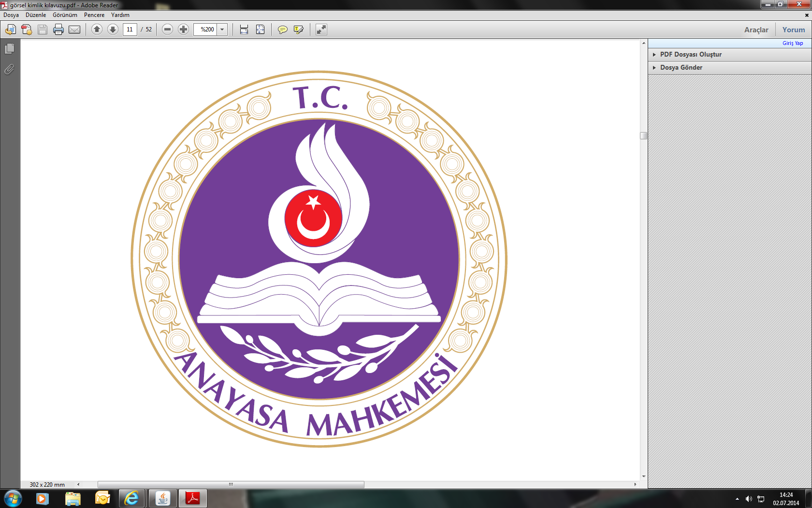Open the Windows Start button

[13, 498]
